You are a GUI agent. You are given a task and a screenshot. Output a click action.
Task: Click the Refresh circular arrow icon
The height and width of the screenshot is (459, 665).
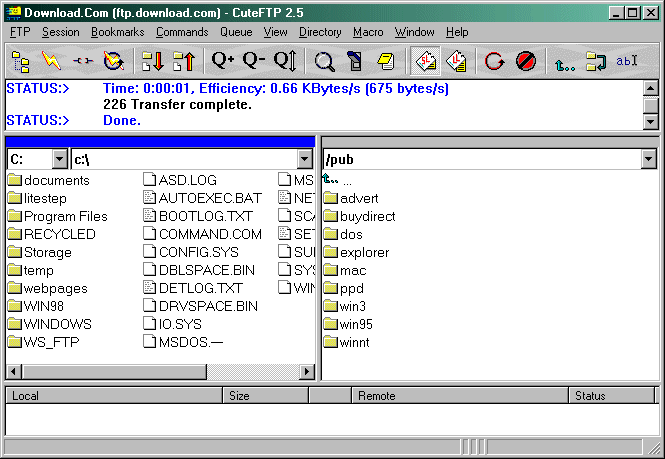coord(494,62)
